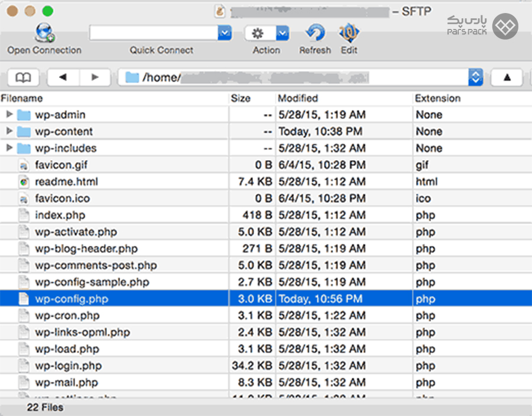Click the wp-comments-post.php file icon
Viewport: 532px width, 416px height.
(x=24, y=265)
